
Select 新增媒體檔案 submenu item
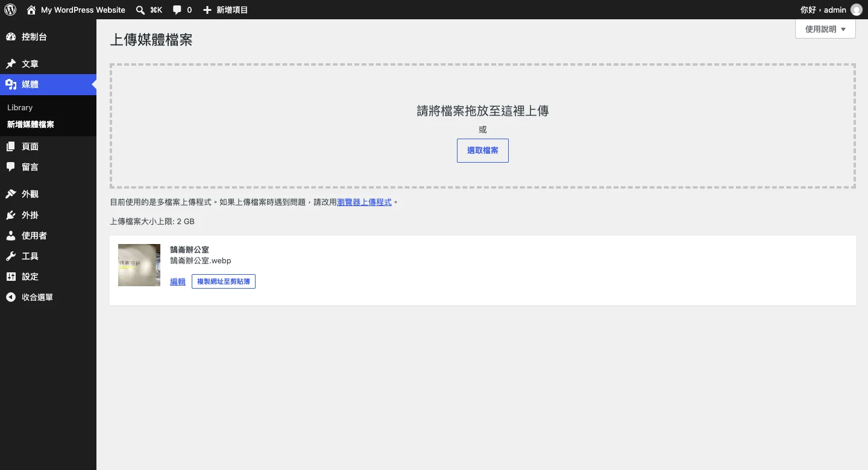coord(31,125)
